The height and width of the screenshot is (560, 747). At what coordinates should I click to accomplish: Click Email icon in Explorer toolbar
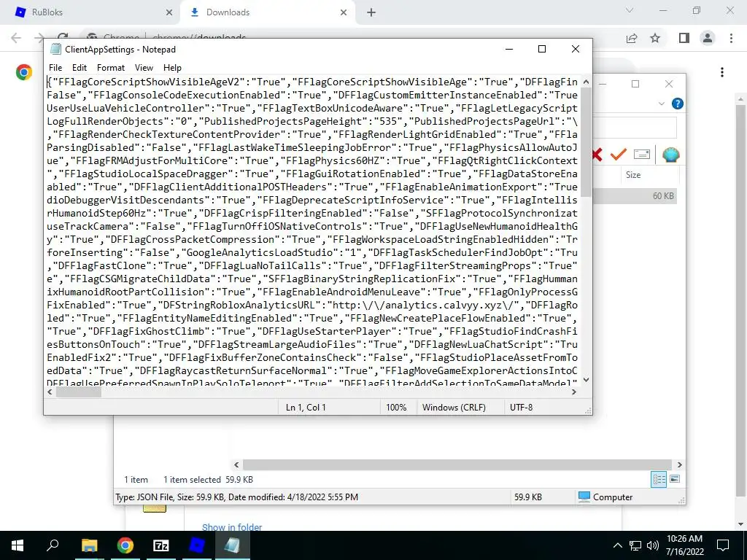pos(642,155)
